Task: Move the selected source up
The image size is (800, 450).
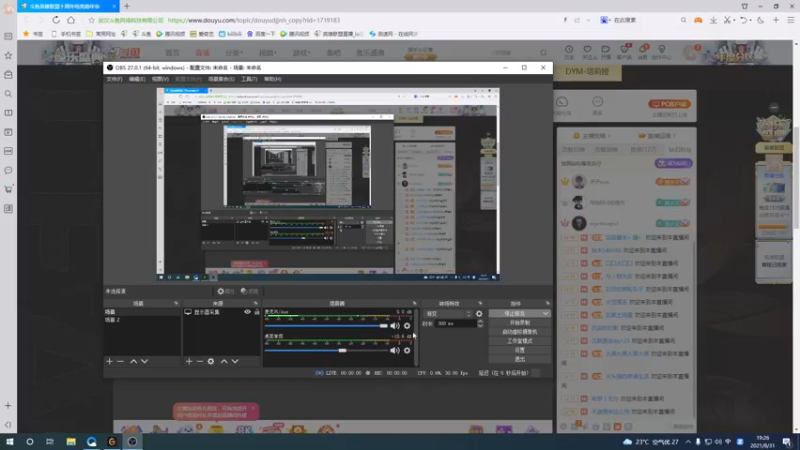Action: tap(223, 361)
